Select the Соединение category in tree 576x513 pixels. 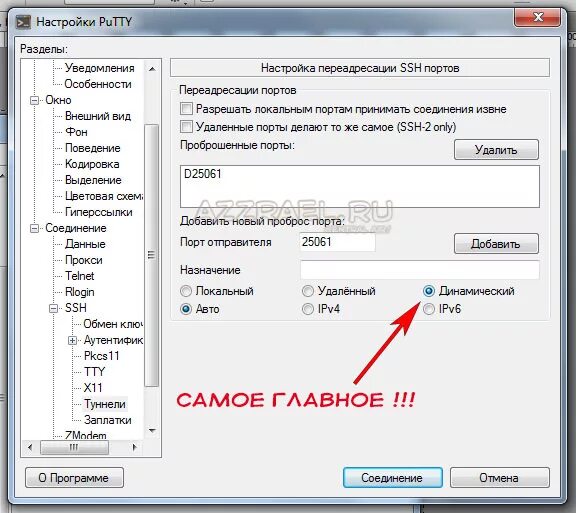pos(76,228)
